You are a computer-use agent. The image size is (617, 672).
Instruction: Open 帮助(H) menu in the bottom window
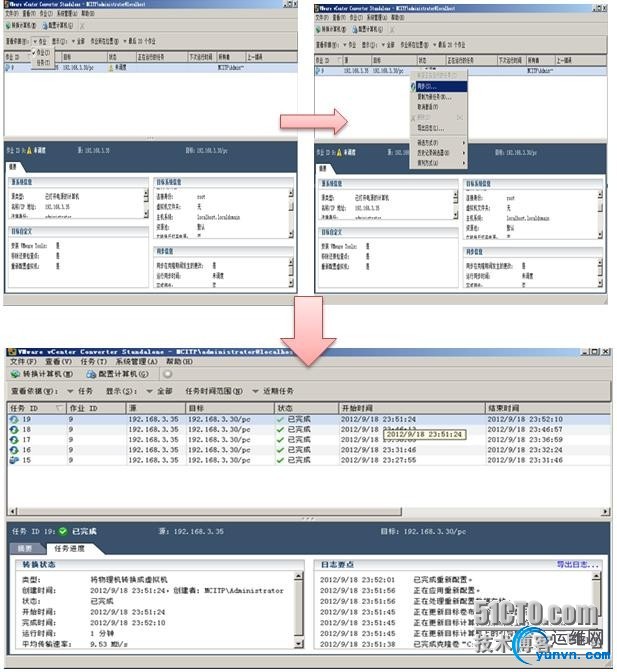179,362
